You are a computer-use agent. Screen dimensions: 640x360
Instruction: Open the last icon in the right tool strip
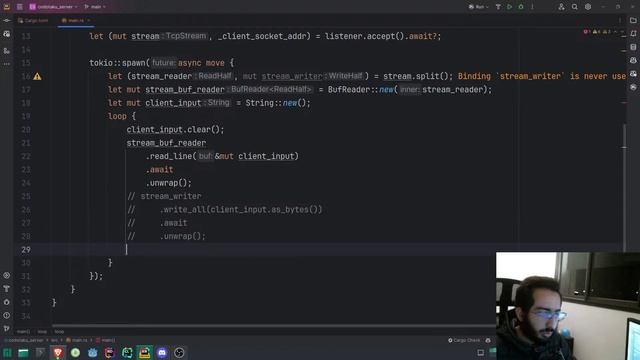633,87
